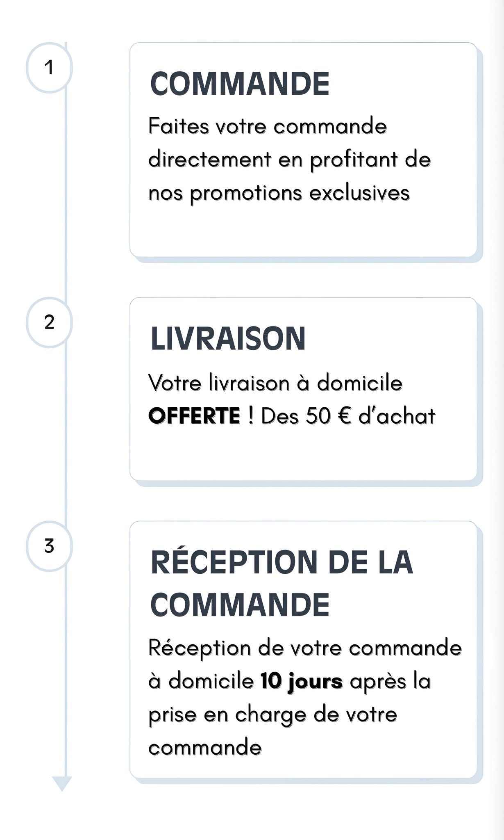504x840 pixels.
Task: Click the step 3 circle marker
Action: [49, 546]
